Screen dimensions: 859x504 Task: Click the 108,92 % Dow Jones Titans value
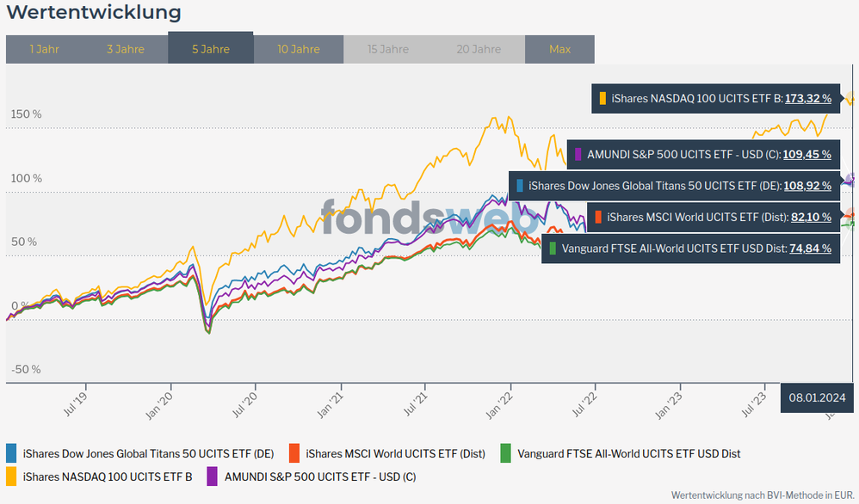(x=807, y=185)
